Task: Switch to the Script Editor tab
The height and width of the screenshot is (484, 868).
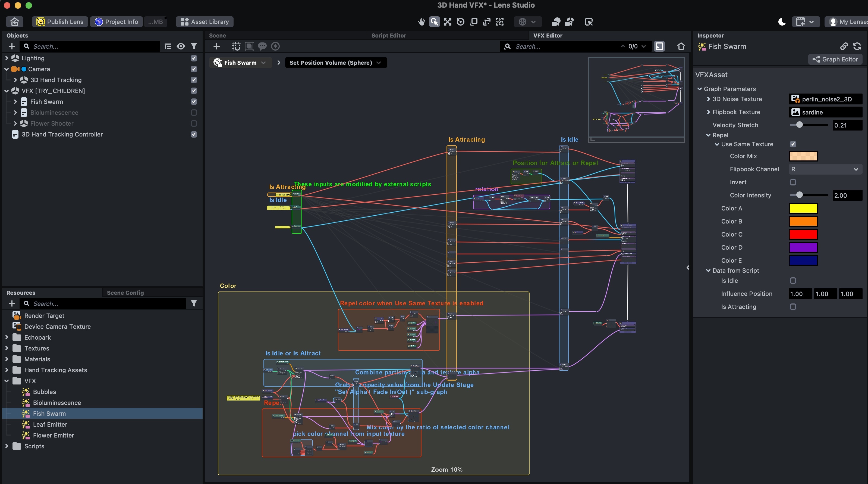Action: point(389,35)
